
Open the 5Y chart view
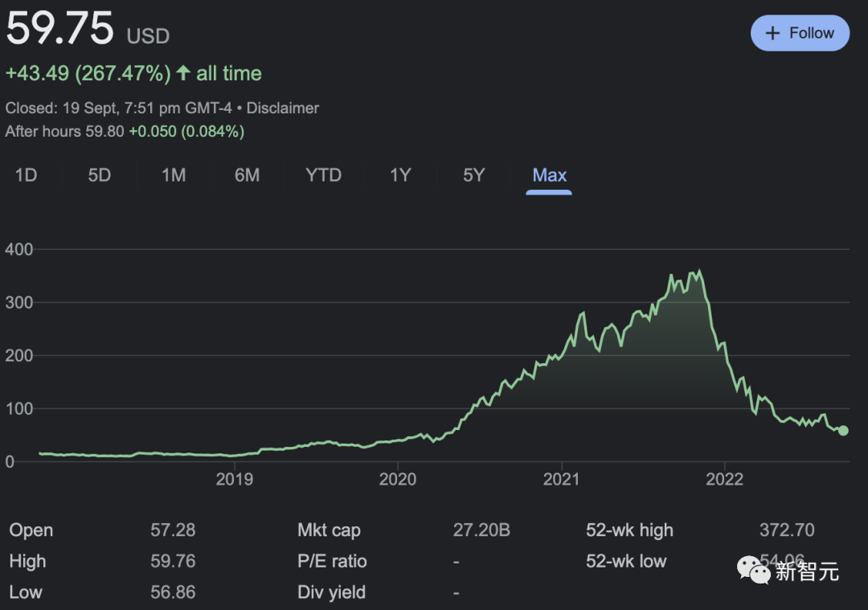pyautogui.click(x=474, y=175)
